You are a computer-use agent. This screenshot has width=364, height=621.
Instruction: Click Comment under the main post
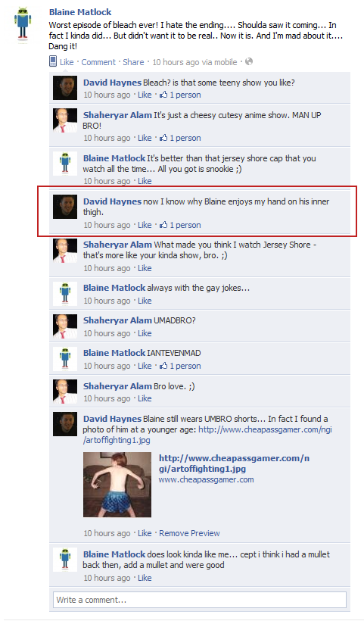coord(98,62)
